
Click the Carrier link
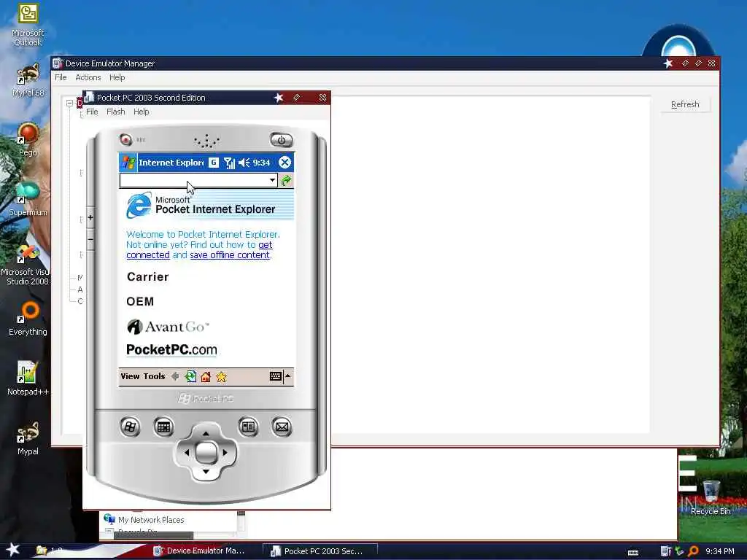point(147,276)
